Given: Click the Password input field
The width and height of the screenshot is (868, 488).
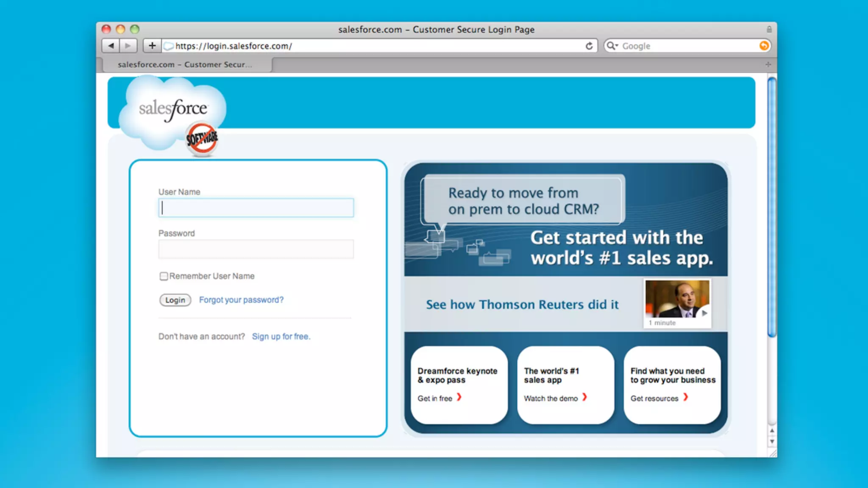Looking at the screenshot, I should tap(256, 249).
